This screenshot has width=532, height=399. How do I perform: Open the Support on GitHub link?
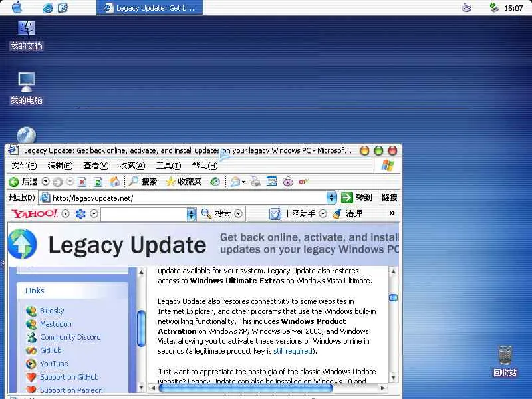[x=69, y=377]
